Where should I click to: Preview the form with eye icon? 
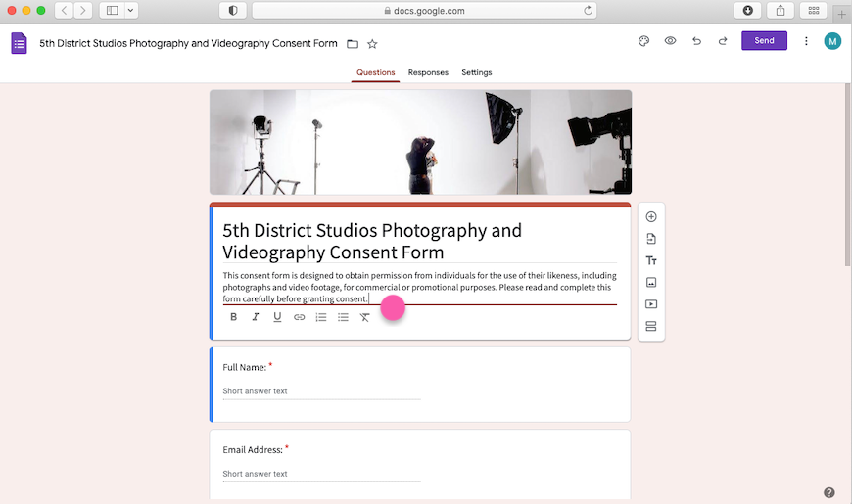671,41
